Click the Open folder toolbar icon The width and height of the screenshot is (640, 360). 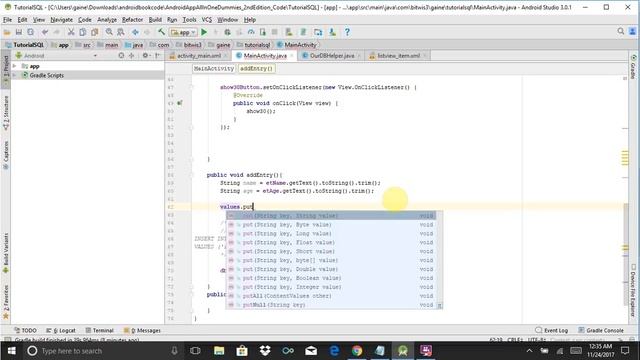(7, 32)
